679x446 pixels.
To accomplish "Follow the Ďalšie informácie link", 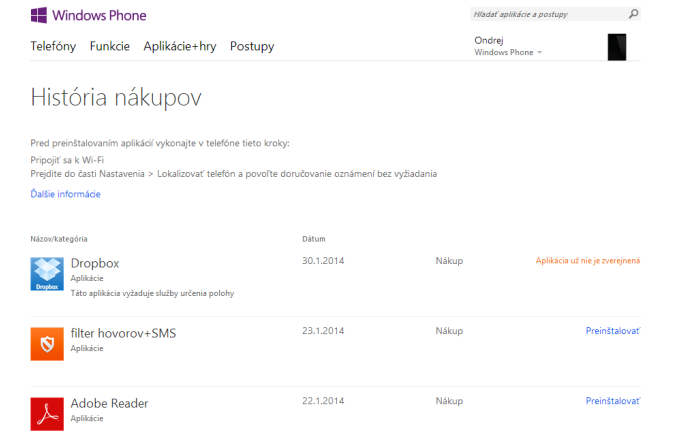I will [65, 194].
